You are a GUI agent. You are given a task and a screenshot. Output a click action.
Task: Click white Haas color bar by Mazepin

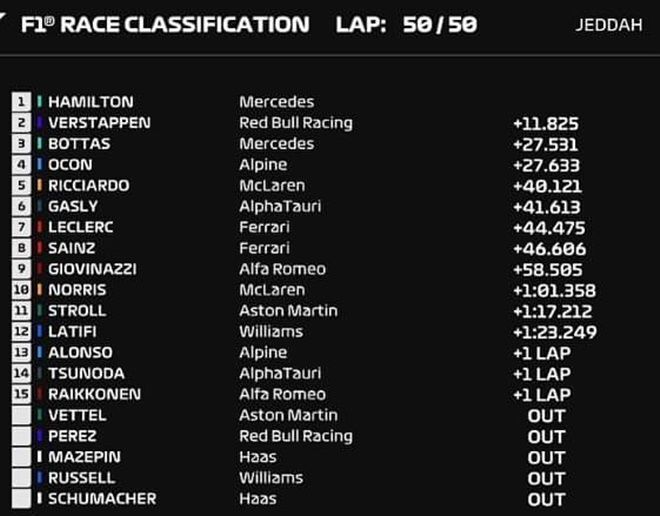pyautogui.click(x=39, y=457)
